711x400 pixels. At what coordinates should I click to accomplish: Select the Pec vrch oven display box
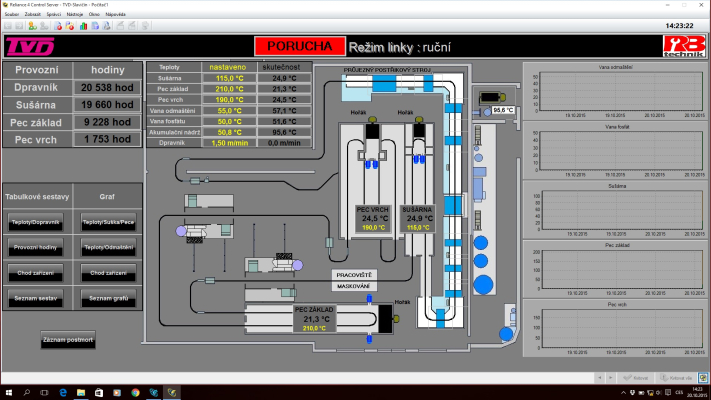click(375, 218)
